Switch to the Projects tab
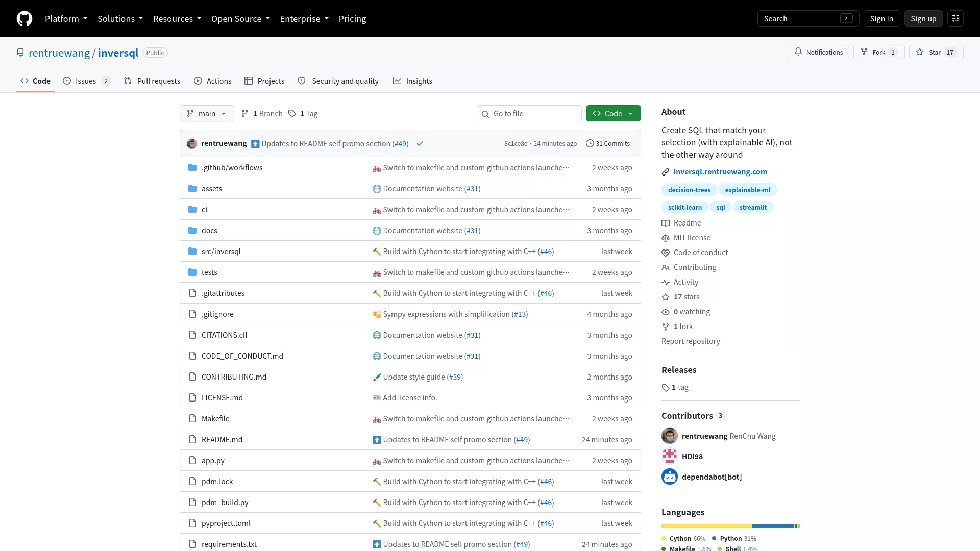The width and height of the screenshot is (980, 551). point(264,81)
